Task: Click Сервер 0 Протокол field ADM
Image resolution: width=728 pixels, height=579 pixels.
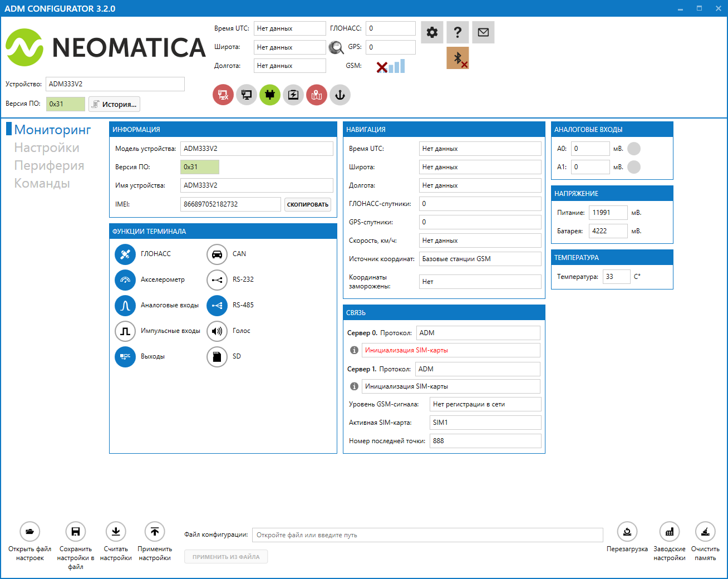Action: tap(478, 333)
